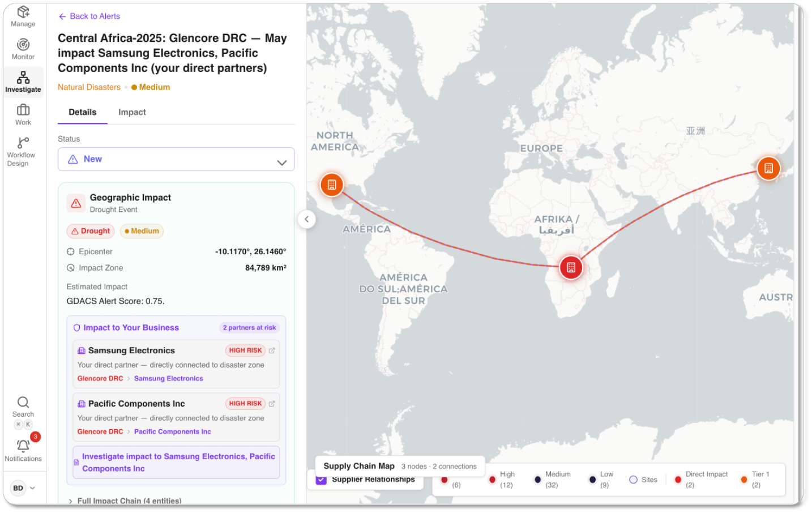The image size is (812, 513).
Task: Open Pacific Components Inc external link icon
Action: (x=272, y=404)
